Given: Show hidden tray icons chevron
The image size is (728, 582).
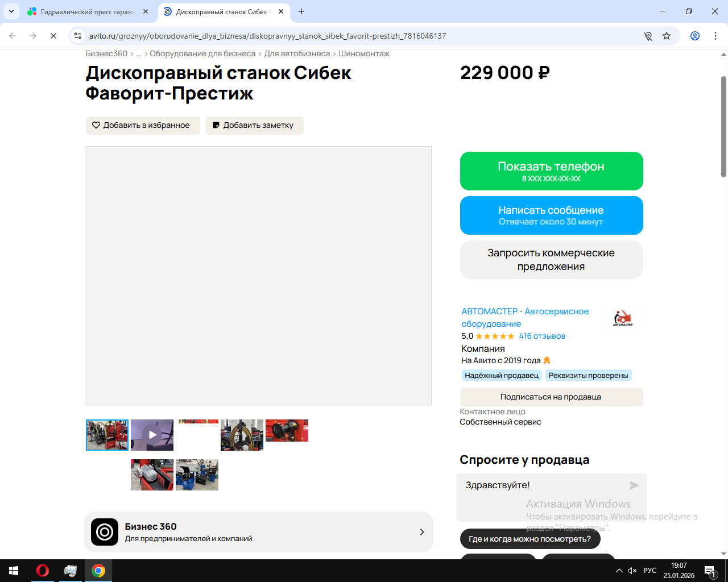Looking at the screenshot, I should [619, 571].
